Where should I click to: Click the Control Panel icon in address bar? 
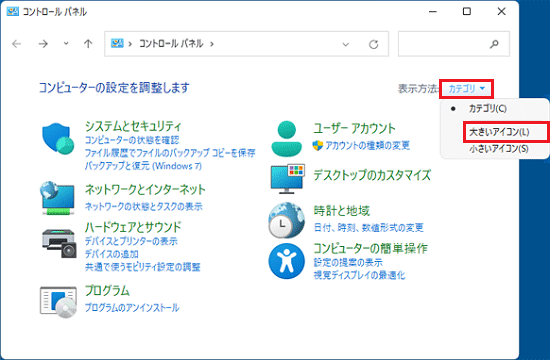(117, 43)
